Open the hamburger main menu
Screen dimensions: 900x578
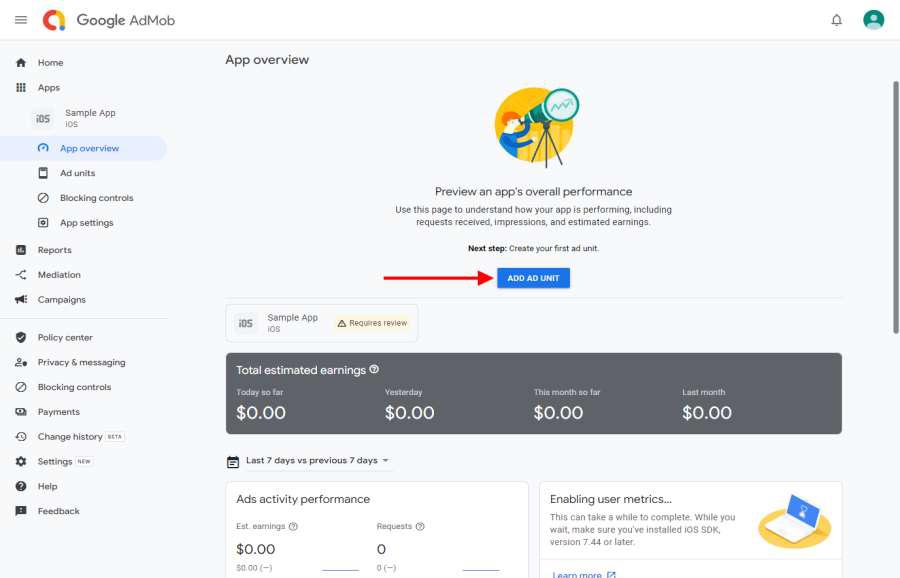pos(21,20)
